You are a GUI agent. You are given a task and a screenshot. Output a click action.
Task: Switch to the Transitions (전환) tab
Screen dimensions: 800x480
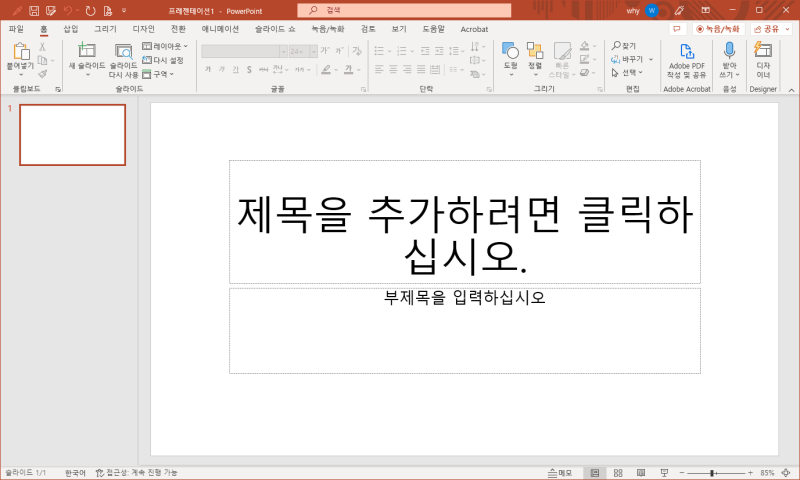coord(178,29)
